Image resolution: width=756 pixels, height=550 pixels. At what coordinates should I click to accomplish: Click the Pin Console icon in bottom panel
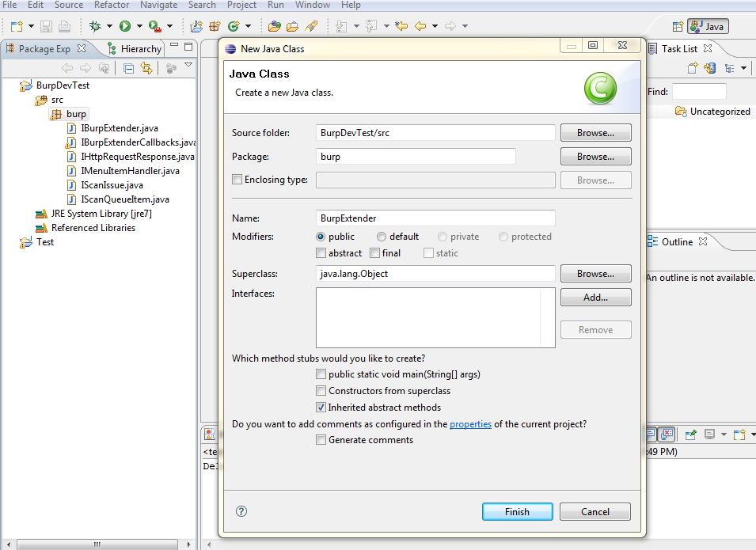click(x=690, y=434)
